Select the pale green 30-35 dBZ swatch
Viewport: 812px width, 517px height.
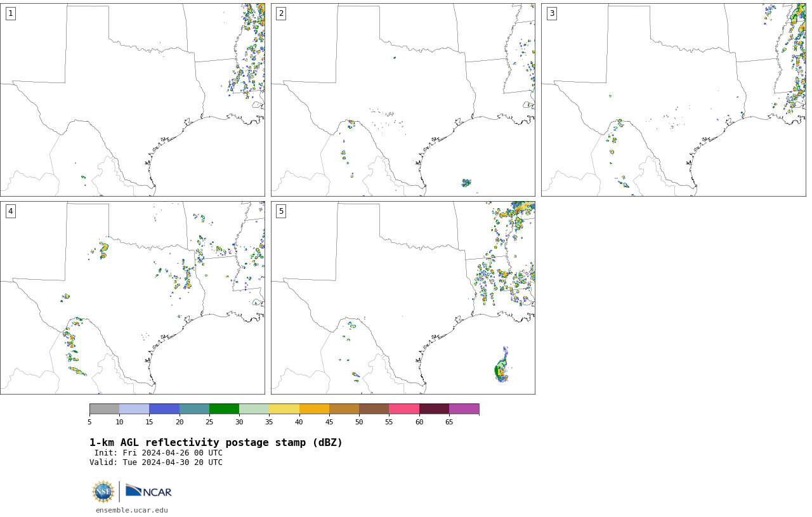(x=254, y=409)
